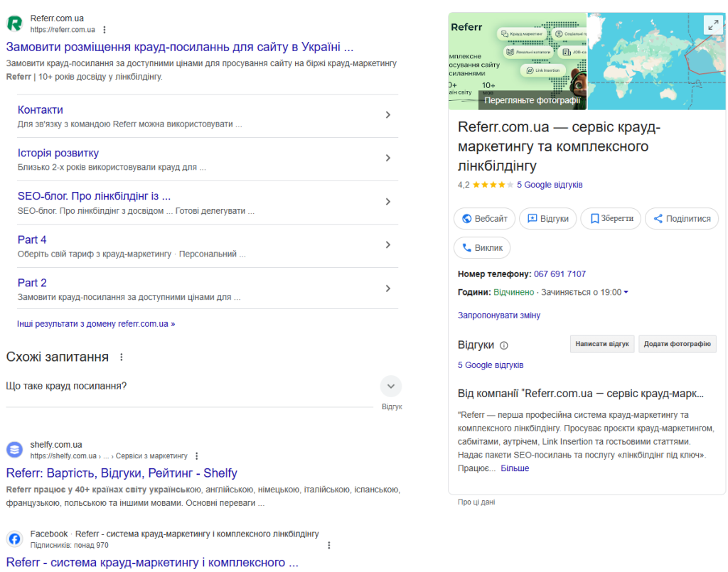Screen dimensions: 728x572
Task: Open the Контакти sitelink
Action: pyautogui.click(x=41, y=110)
